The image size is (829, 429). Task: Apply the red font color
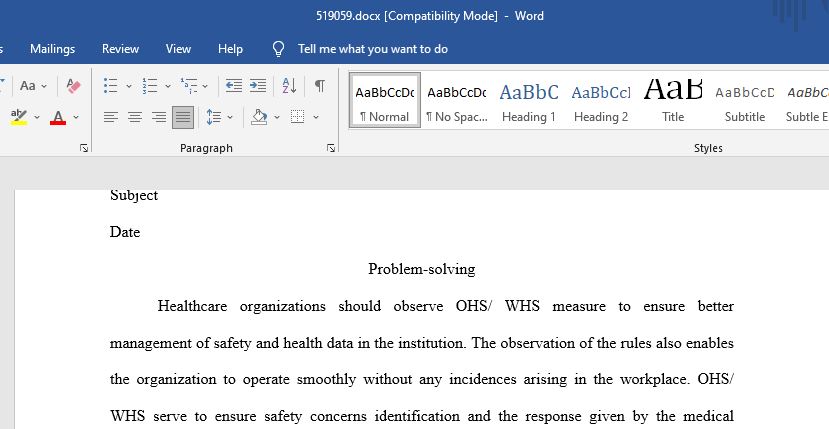tap(58, 117)
